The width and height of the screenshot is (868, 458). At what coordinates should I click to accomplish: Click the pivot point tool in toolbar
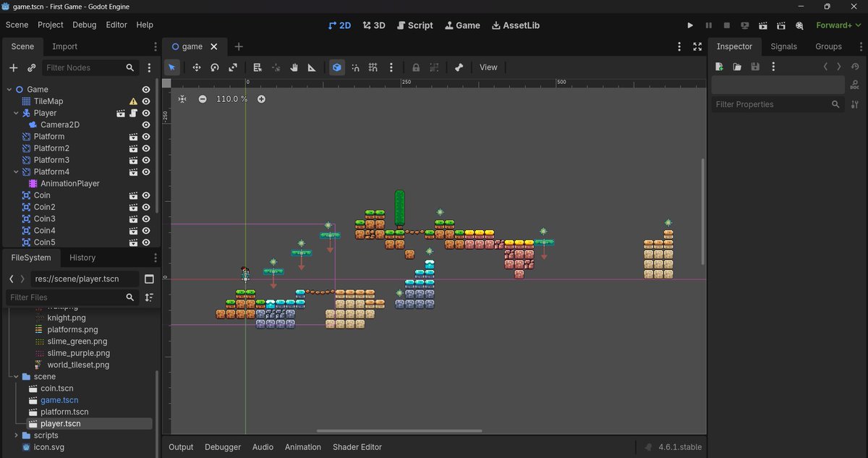276,67
